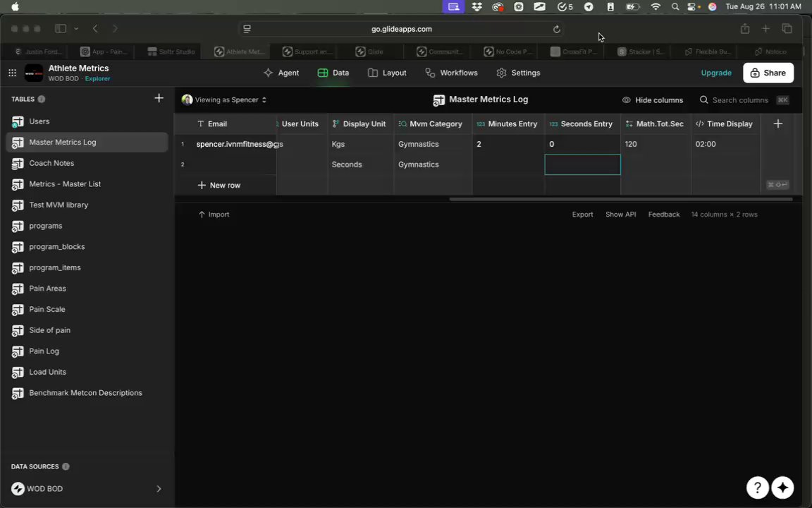Open the Pain Scale table
Screen dimensions: 812x508
pyautogui.click(x=87, y=309)
